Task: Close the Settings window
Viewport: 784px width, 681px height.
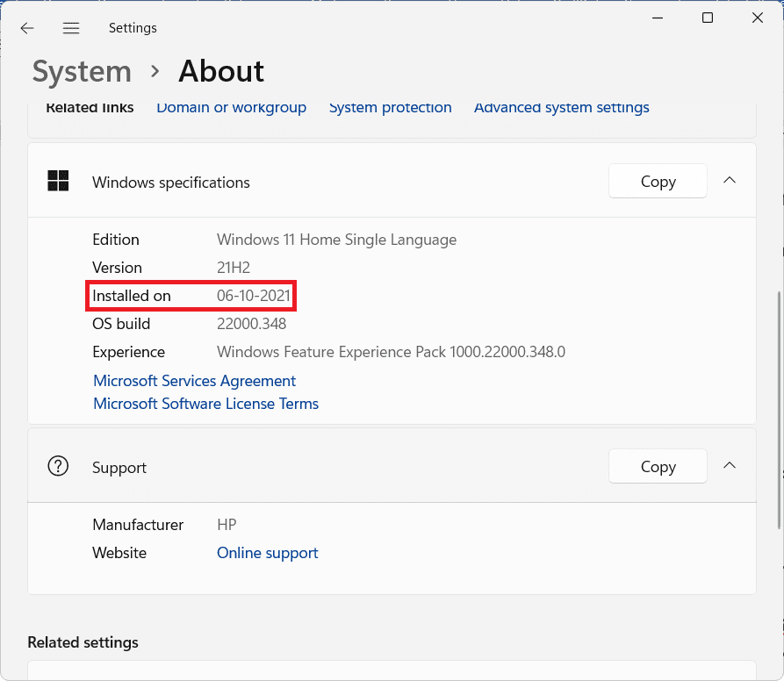Action: (x=758, y=18)
